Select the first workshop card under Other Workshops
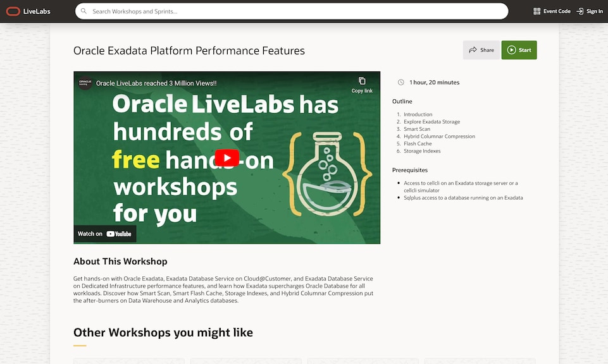 click(x=128, y=361)
